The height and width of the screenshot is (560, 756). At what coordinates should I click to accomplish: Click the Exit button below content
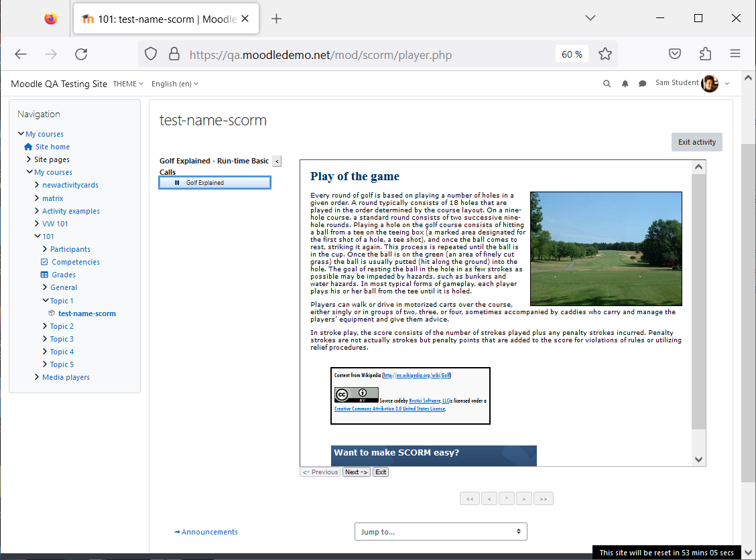[381, 472]
